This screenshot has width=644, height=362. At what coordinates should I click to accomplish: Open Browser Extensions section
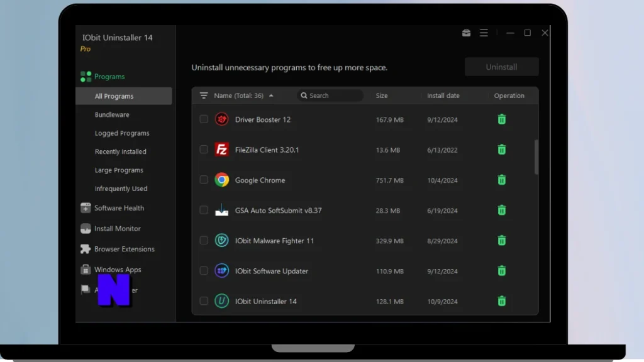(x=125, y=249)
